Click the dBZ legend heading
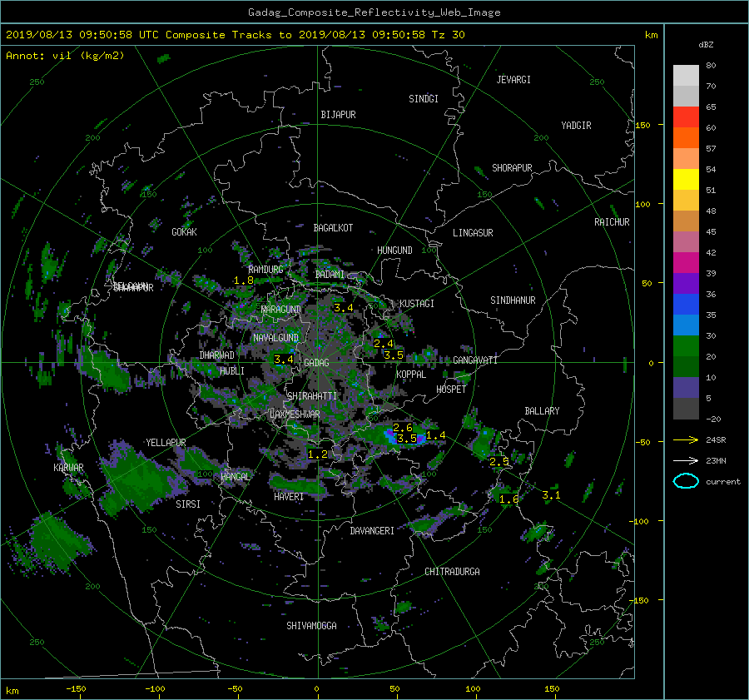 coord(706,44)
